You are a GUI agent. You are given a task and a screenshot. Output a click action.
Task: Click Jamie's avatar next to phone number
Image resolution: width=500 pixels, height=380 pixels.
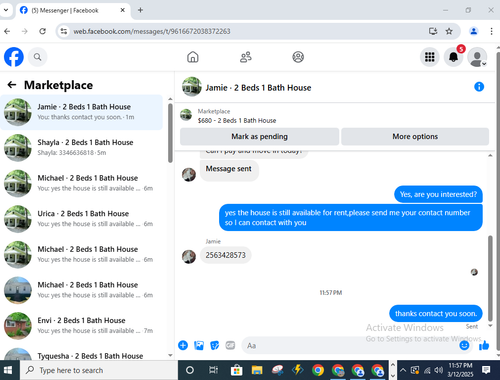tap(189, 257)
